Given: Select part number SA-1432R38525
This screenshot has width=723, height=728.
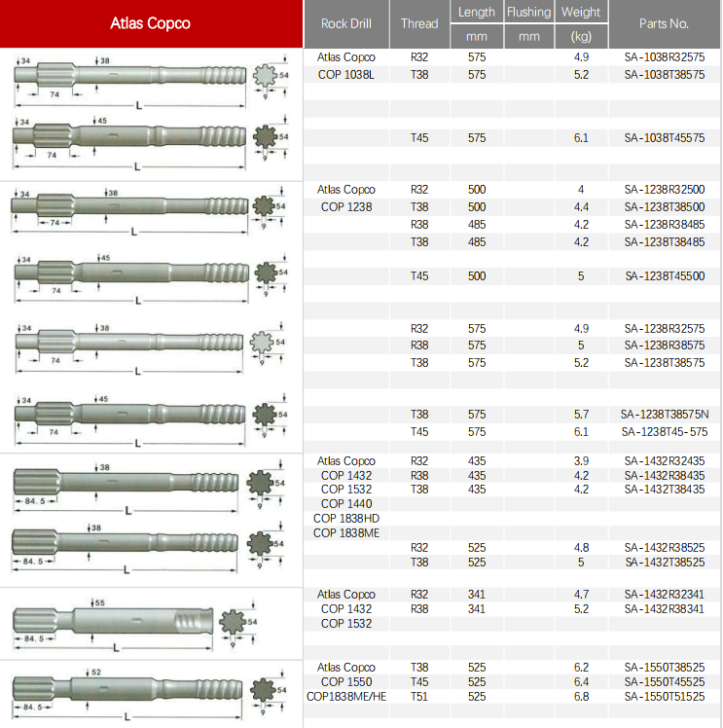Looking at the screenshot, I should [664, 548].
